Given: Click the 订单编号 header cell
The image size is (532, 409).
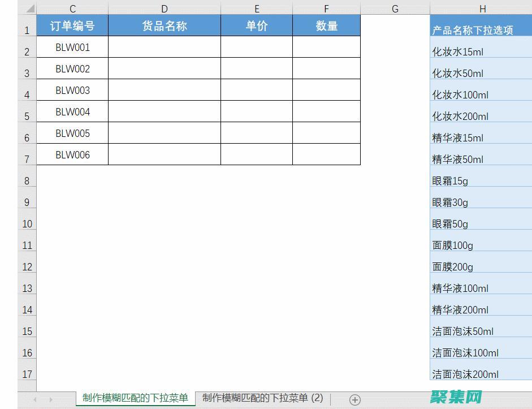Looking at the screenshot, I should 72,25.
